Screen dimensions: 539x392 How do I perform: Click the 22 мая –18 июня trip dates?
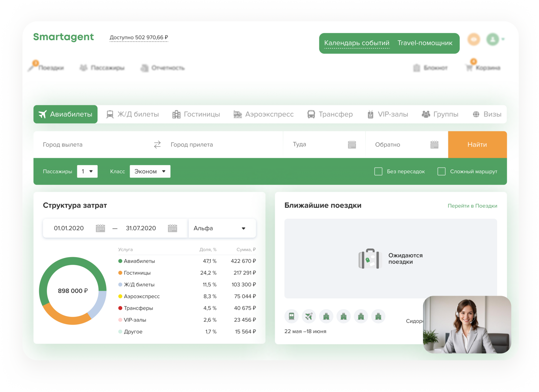click(x=305, y=331)
